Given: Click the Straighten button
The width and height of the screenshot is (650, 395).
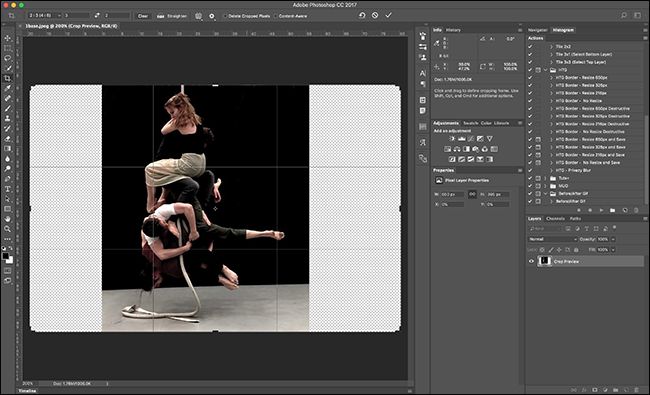Looking at the screenshot, I should tap(172, 16).
